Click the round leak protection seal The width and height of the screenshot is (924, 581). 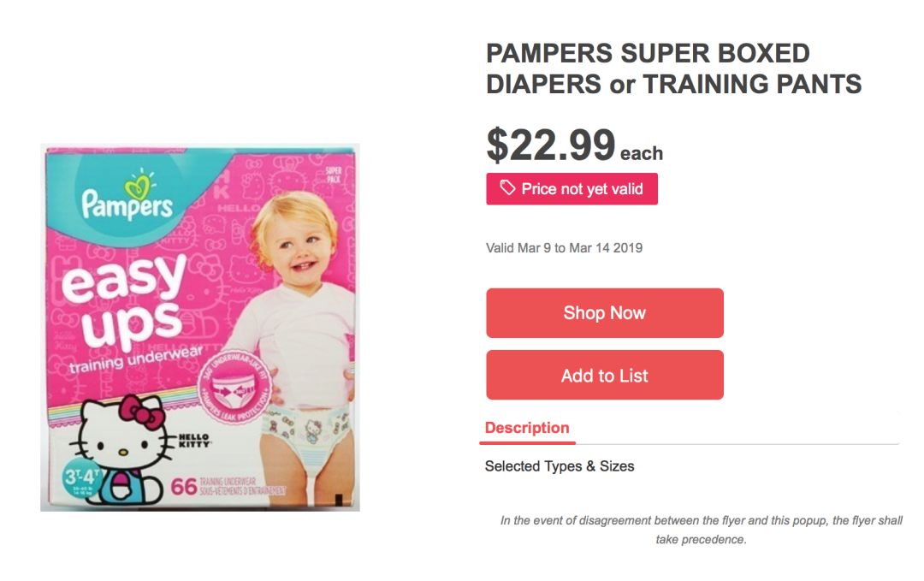pyautogui.click(x=235, y=391)
